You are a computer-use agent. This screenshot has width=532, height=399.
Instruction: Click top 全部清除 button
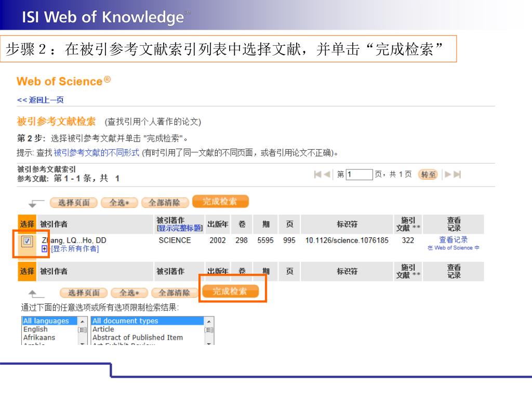coord(165,203)
